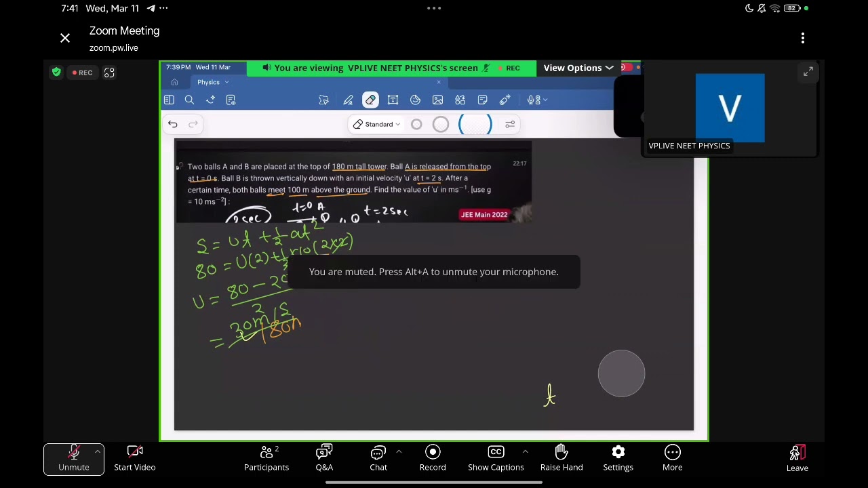Click the REC recording indicator

coord(83,73)
